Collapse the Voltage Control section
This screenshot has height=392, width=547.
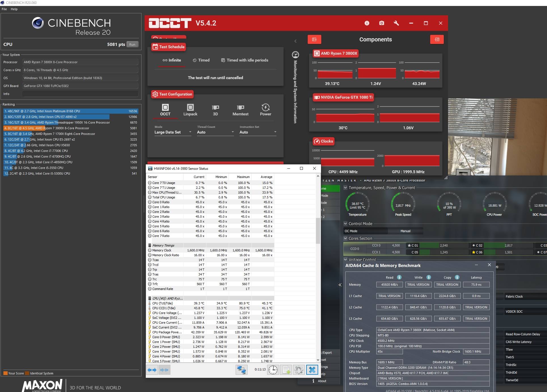coord(345,259)
